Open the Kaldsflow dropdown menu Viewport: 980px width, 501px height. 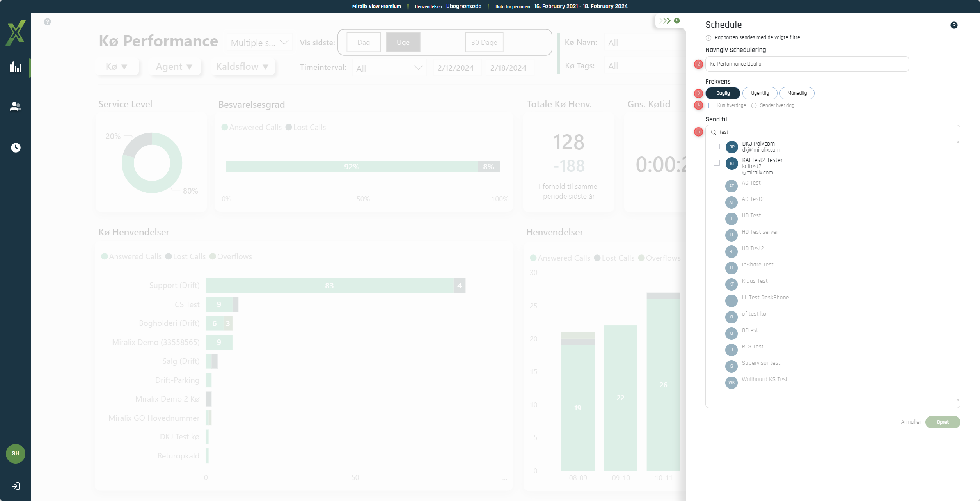(242, 67)
